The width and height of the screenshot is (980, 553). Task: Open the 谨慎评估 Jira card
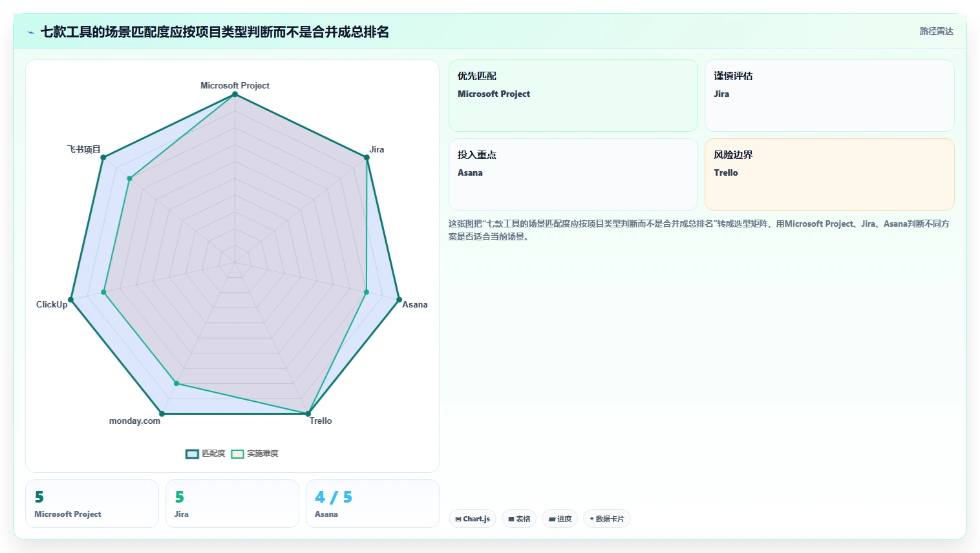(829, 96)
